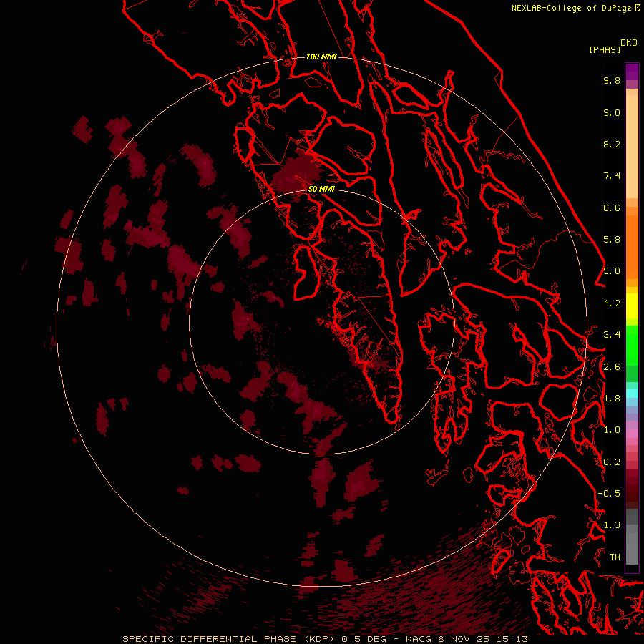Click the 9.0 legend value
644x644 pixels.
pos(612,112)
